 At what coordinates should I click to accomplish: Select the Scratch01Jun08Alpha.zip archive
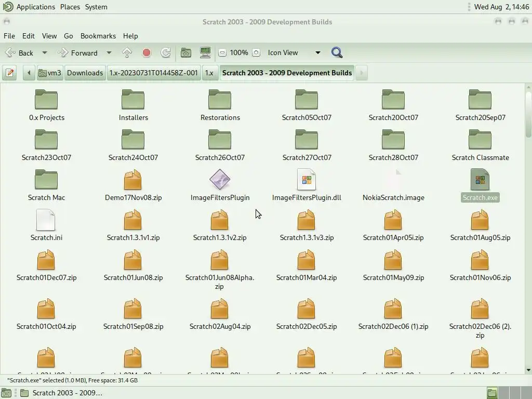(x=220, y=270)
